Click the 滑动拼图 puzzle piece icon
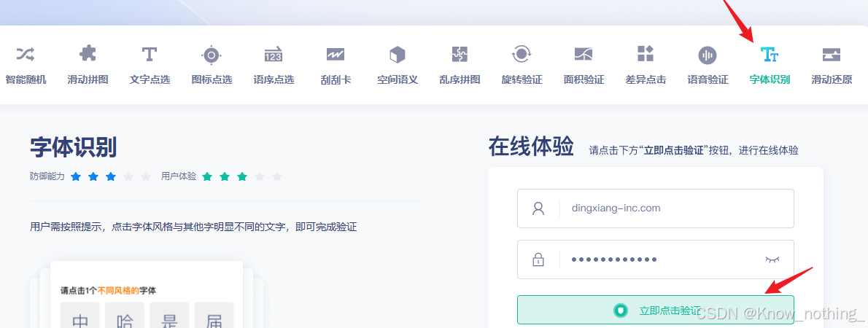Image resolution: width=868 pixels, height=328 pixels. coord(88,54)
